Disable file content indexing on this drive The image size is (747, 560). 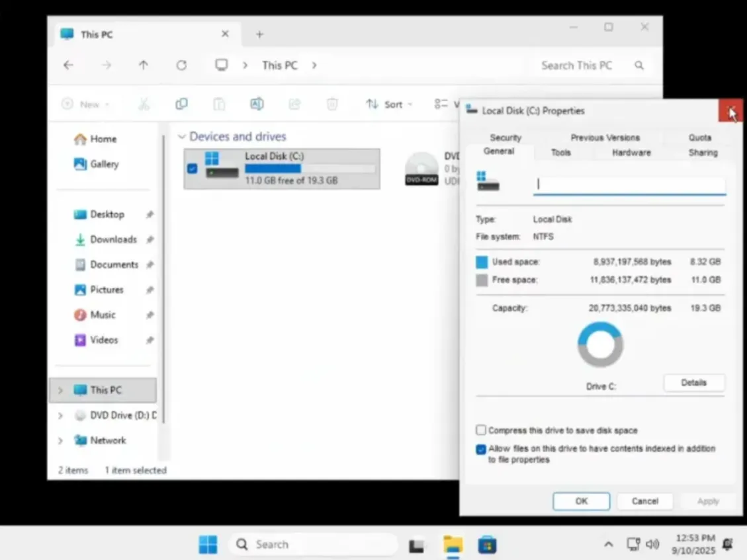[x=480, y=450]
